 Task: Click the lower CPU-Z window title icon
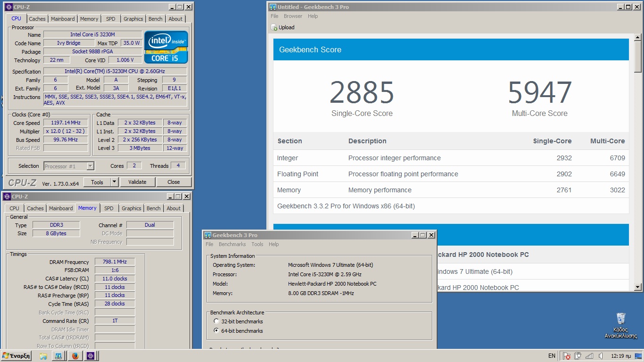(x=7, y=197)
